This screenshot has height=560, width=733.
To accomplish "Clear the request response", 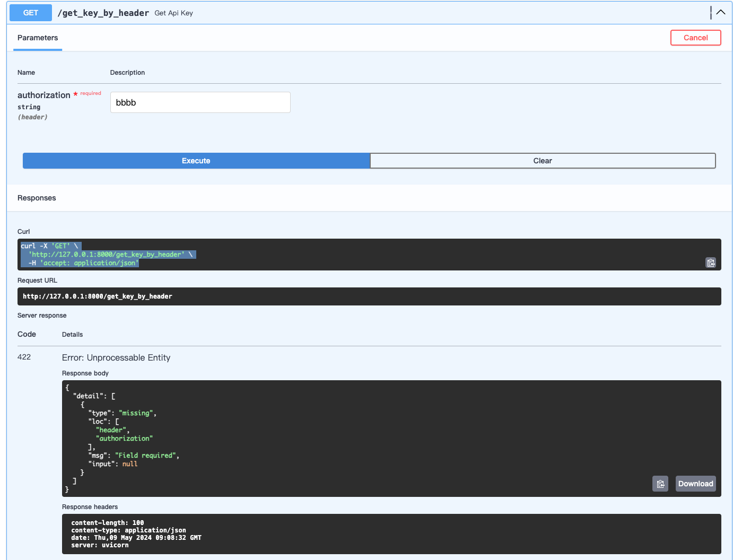I will point(543,161).
